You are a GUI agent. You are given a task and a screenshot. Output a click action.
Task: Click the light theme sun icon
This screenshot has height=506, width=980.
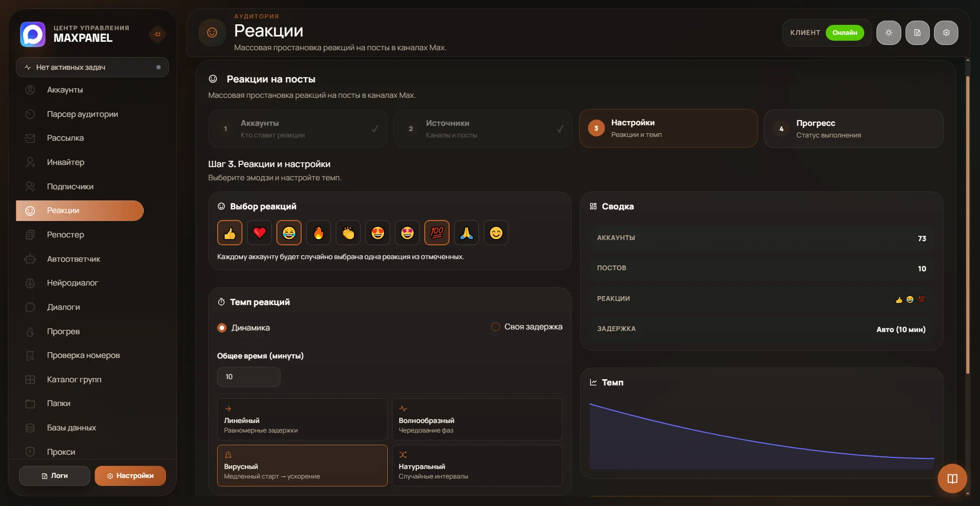(x=889, y=33)
